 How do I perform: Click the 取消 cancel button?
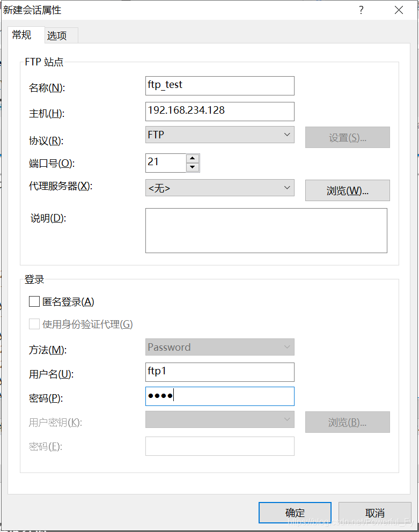pyautogui.click(x=376, y=512)
